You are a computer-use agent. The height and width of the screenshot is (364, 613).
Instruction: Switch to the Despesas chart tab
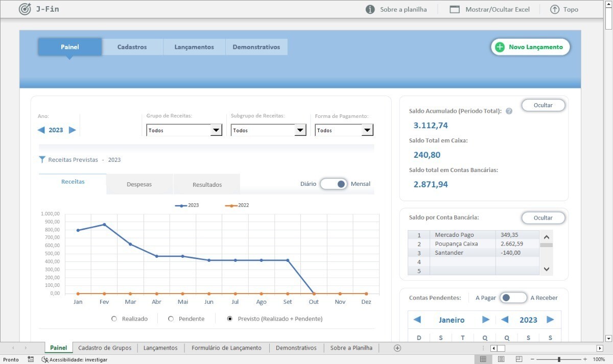[139, 184]
